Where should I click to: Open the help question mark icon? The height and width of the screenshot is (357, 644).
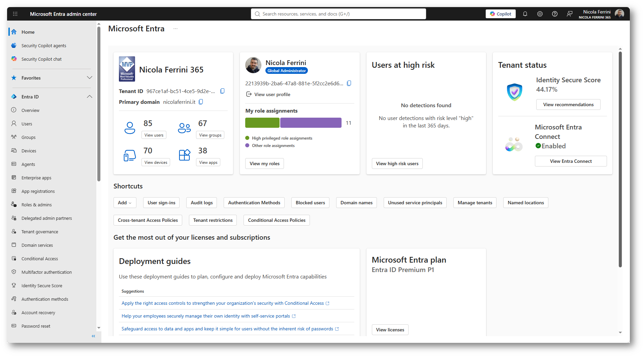pyautogui.click(x=555, y=14)
